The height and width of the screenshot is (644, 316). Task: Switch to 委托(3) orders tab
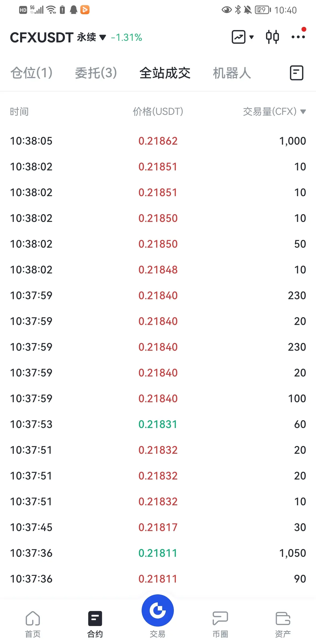pos(96,73)
